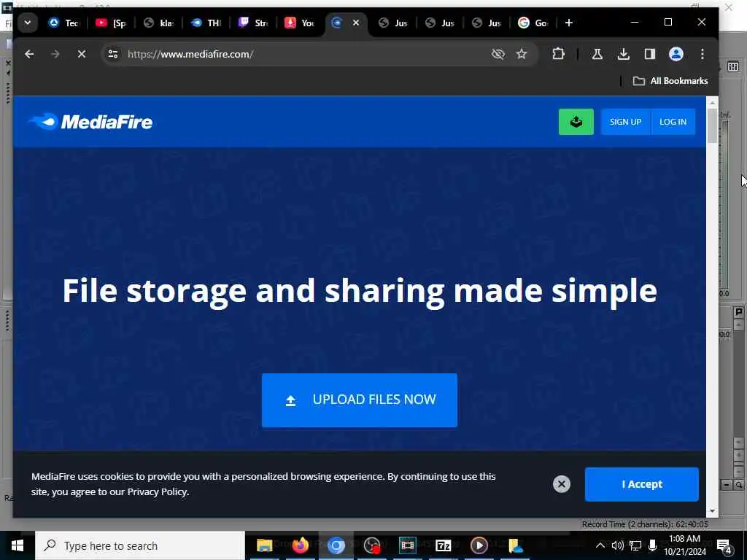The height and width of the screenshot is (560, 747).
Task: Click the tracking protection eye icon
Action: 498,54
